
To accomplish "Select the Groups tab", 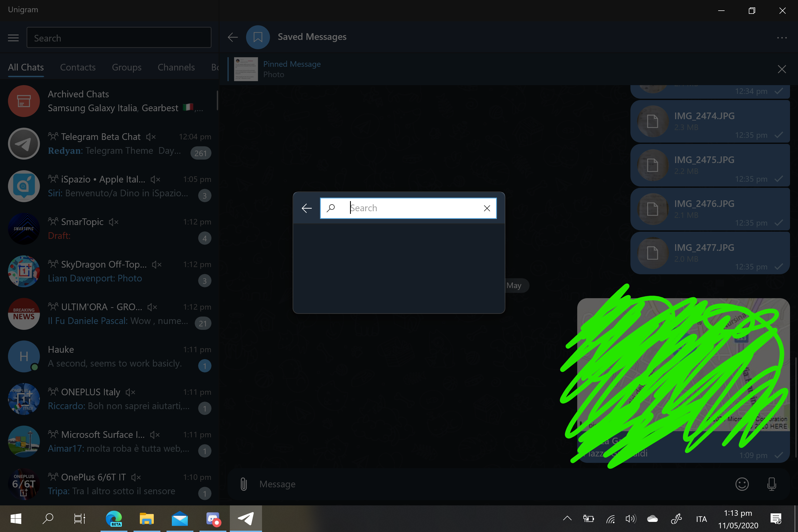I will tap(127, 67).
